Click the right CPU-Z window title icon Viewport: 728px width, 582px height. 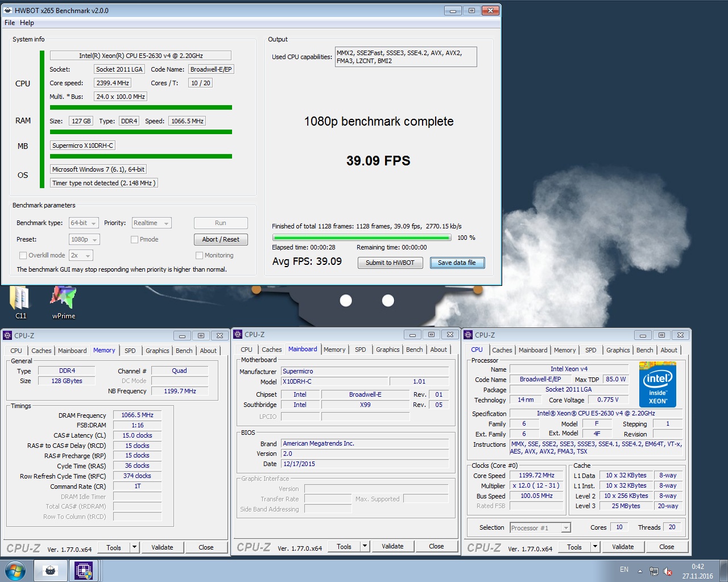468,335
